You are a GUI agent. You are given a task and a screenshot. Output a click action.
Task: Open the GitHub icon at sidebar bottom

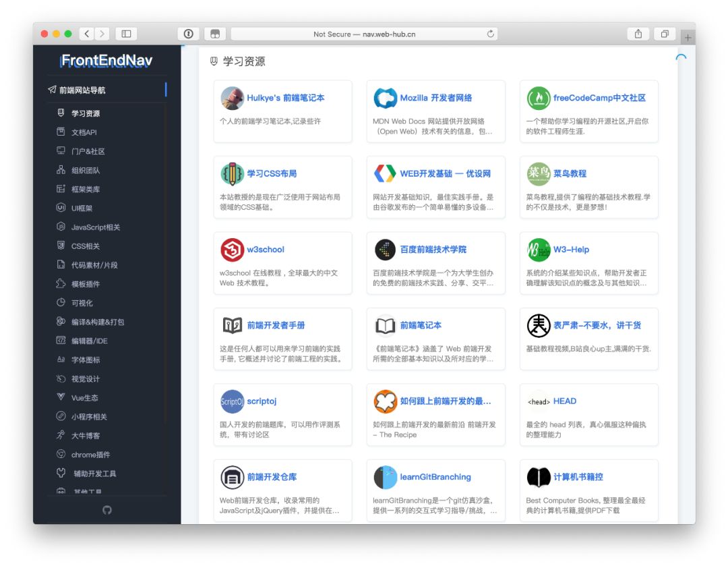click(107, 511)
